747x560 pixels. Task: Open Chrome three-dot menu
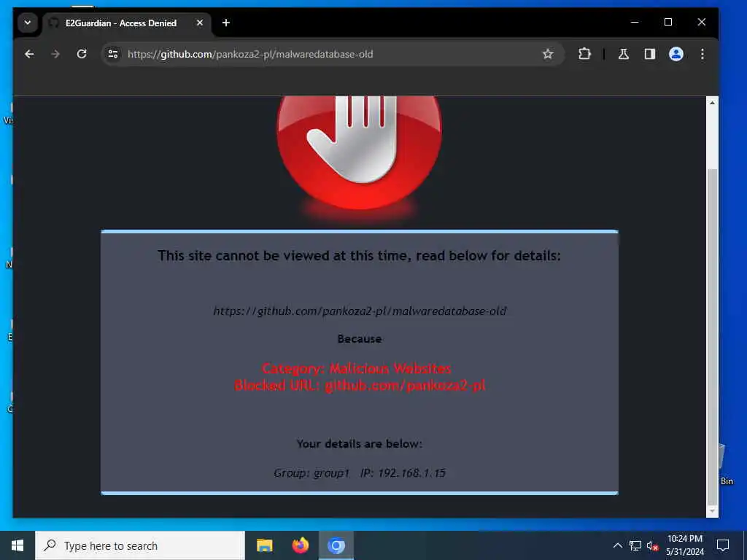[703, 54]
